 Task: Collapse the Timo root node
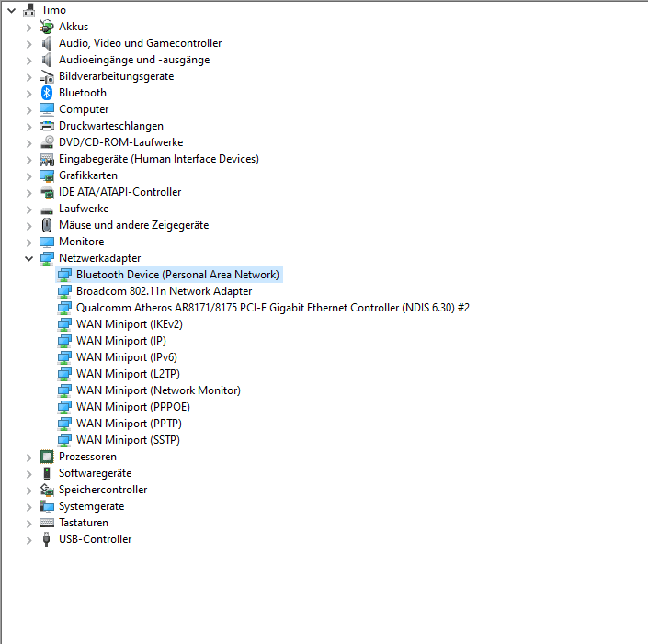coord(12,11)
